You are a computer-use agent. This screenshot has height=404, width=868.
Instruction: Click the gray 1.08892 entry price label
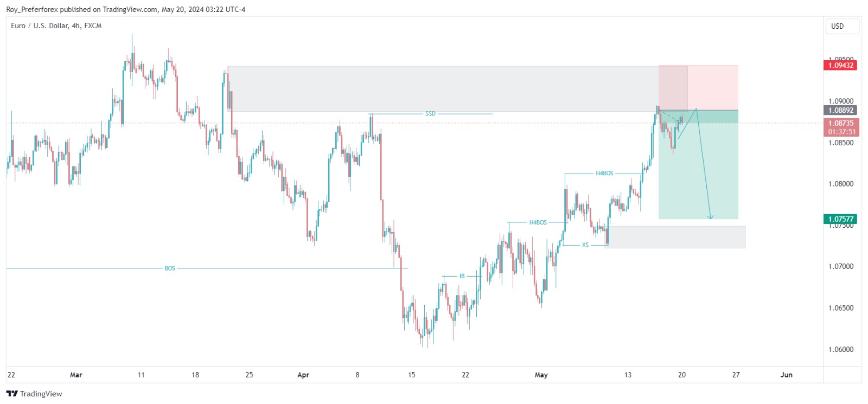840,110
